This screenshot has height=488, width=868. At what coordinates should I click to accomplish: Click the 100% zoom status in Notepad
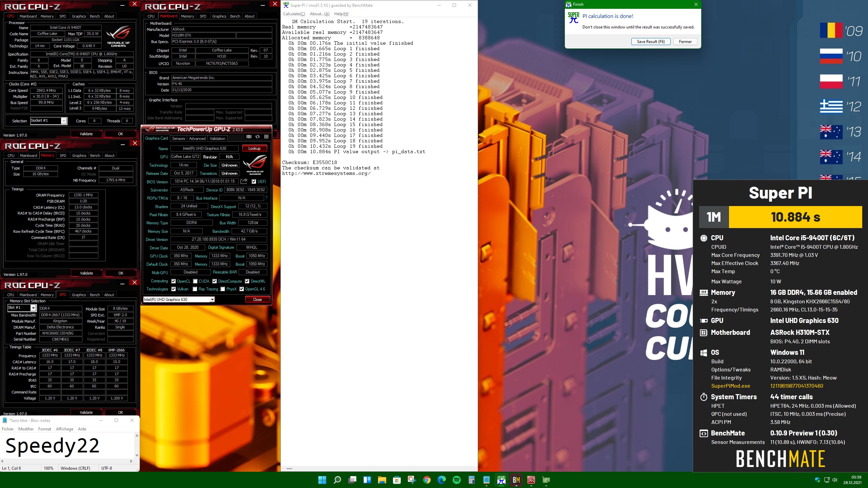tap(48, 468)
